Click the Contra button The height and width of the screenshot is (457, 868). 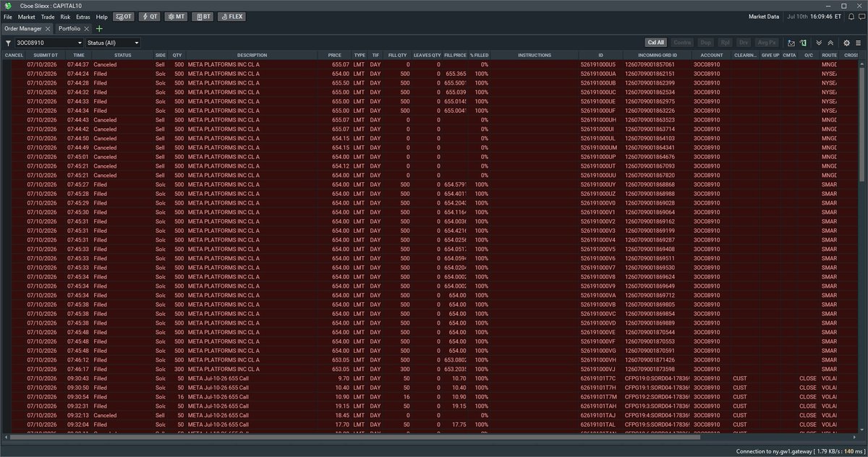683,43
